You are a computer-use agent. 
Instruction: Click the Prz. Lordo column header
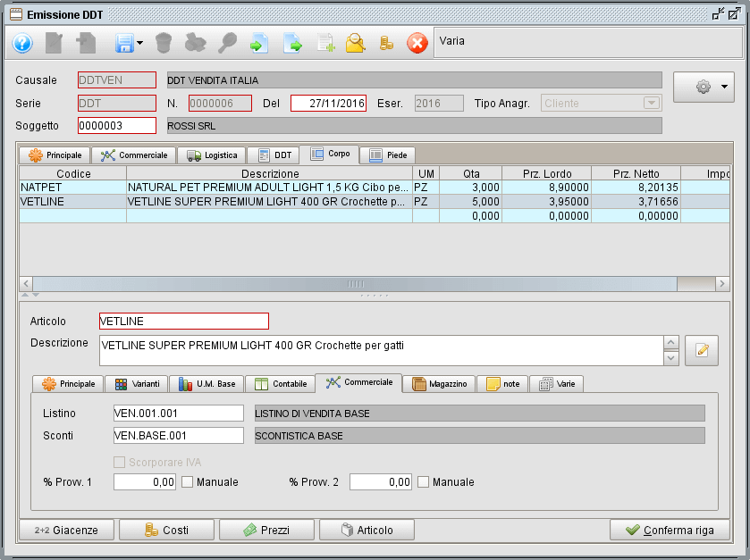coord(547,173)
